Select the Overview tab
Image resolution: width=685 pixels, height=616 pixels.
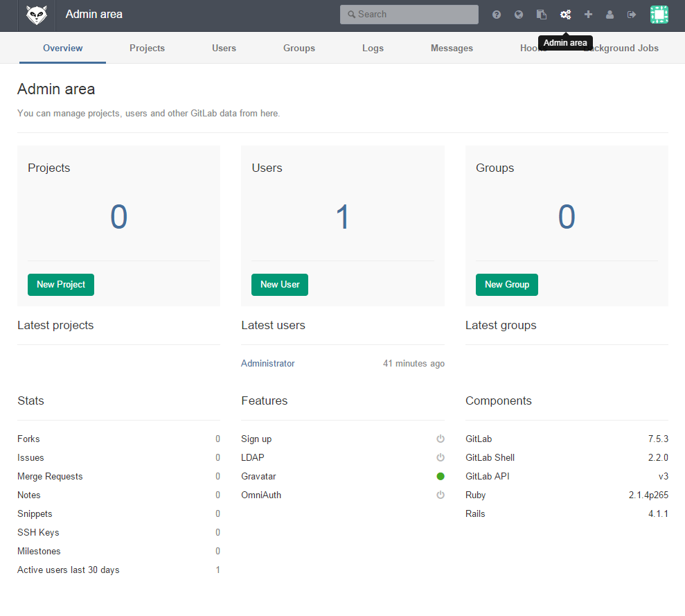(x=62, y=48)
